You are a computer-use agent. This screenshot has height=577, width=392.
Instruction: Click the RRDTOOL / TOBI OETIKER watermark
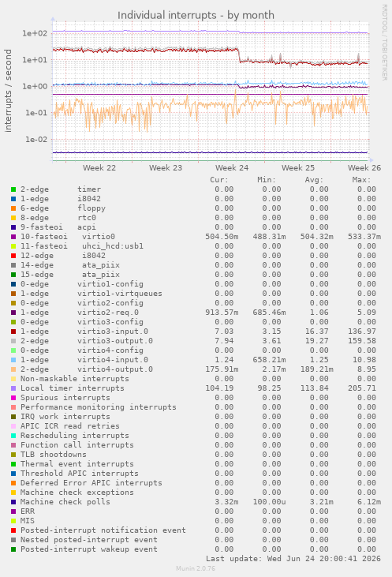click(x=384, y=43)
